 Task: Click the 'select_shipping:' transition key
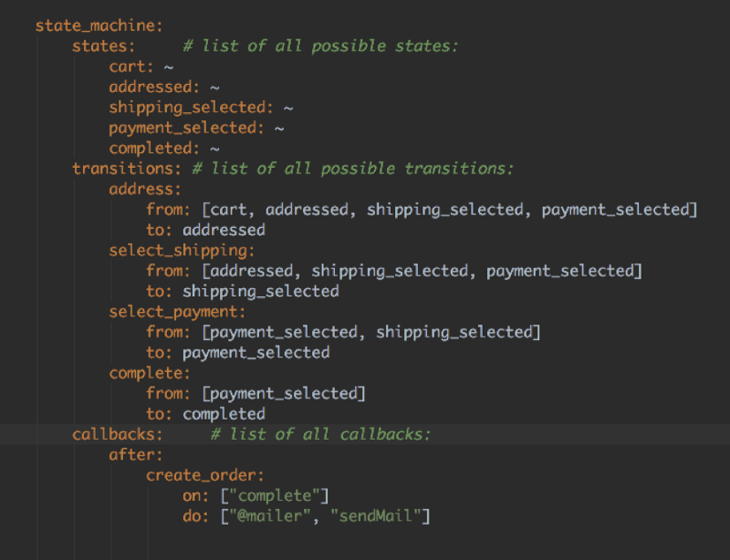(182, 251)
